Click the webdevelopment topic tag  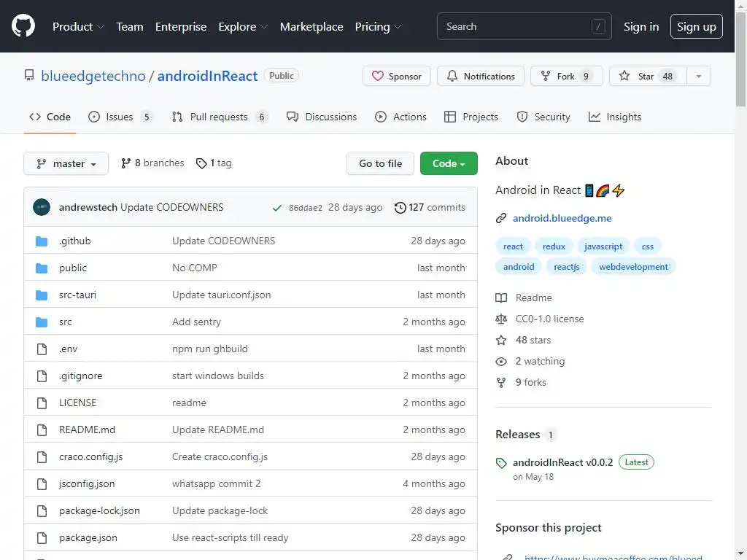point(633,267)
